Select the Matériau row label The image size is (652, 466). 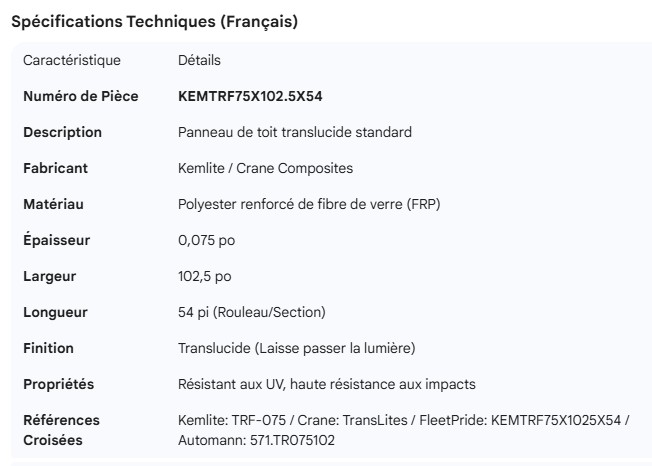tap(54, 204)
